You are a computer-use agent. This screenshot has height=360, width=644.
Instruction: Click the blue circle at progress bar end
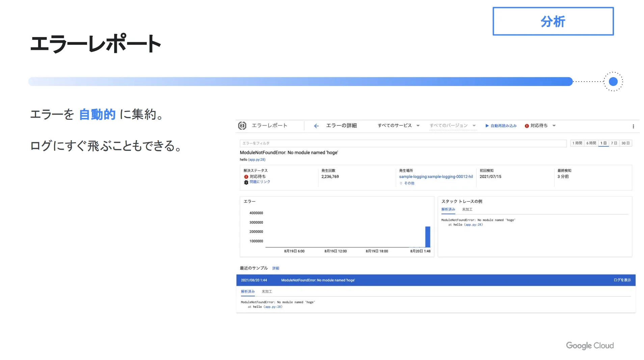point(613,81)
